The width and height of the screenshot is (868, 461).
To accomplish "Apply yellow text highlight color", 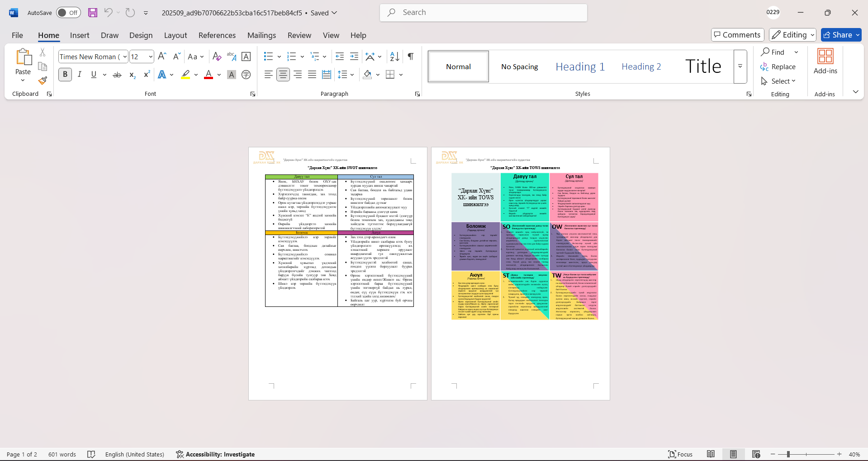I will point(185,75).
